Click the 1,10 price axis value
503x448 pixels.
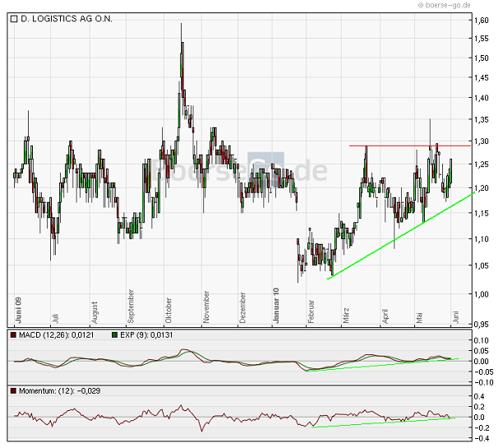482,239
